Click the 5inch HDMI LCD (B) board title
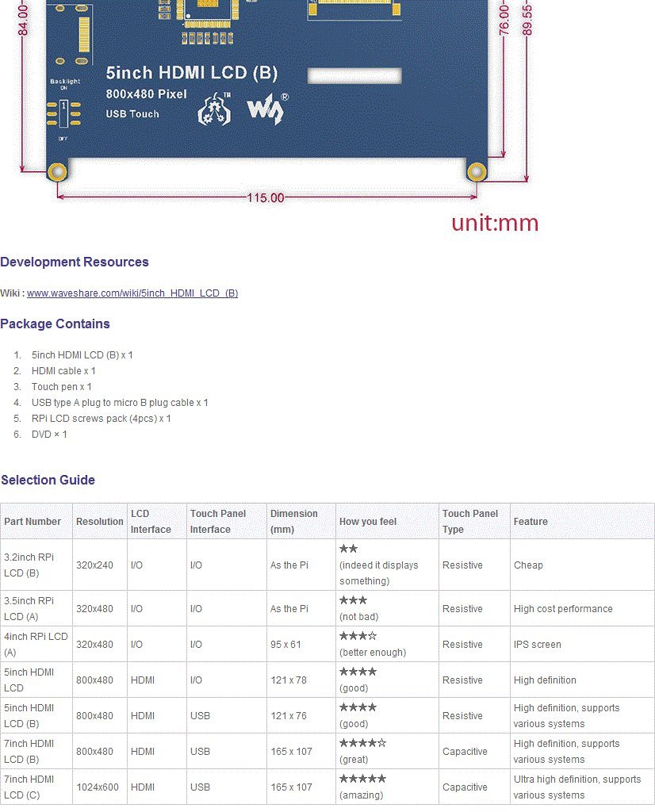The image size is (655, 812). [x=192, y=73]
